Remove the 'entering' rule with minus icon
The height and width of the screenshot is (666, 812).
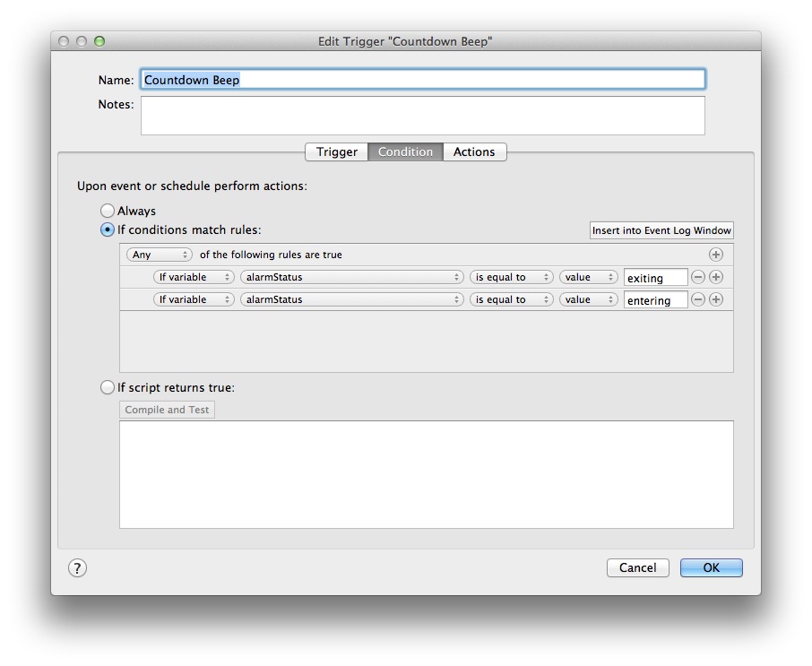[x=698, y=299]
